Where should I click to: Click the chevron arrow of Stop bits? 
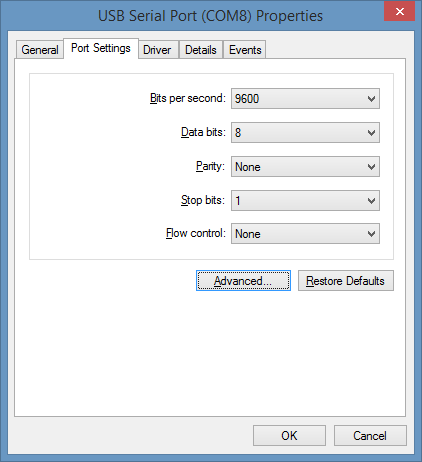pyautogui.click(x=371, y=201)
